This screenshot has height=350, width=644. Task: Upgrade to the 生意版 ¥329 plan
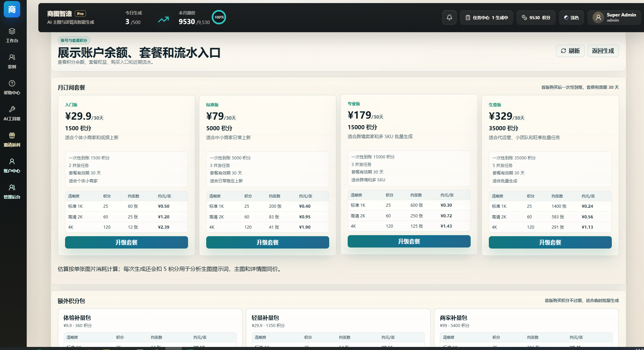[x=550, y=242]
